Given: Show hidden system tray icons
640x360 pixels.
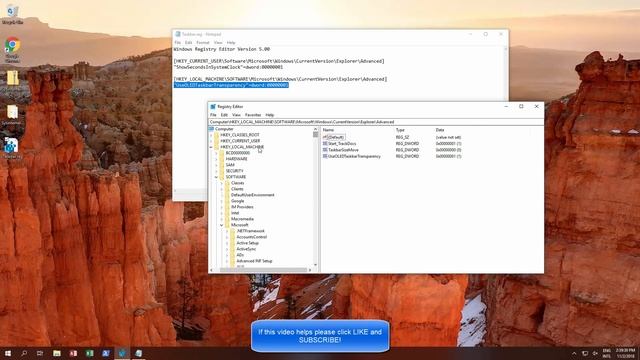Looking at the screenshot, I should (x=574, y=353).
